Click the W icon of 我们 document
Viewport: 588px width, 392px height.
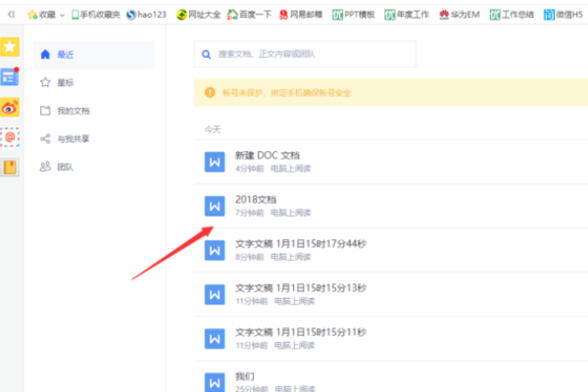point(215,382)
